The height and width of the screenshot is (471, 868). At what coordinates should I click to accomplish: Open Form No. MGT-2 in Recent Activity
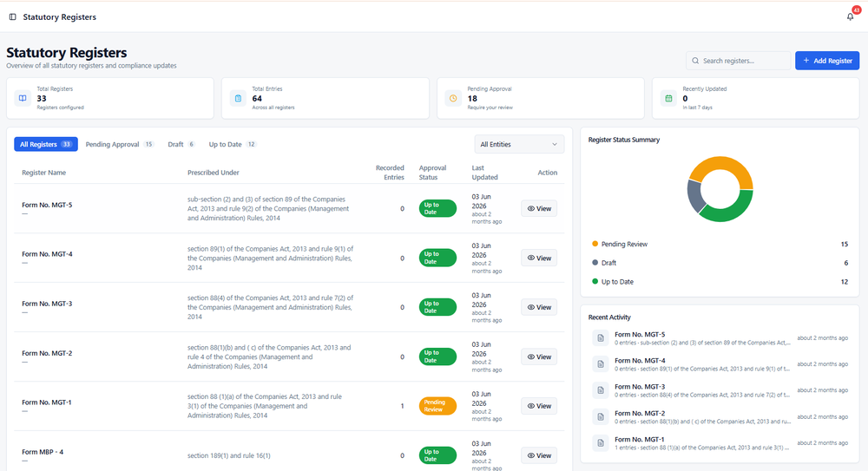click(x=640, y=413)
